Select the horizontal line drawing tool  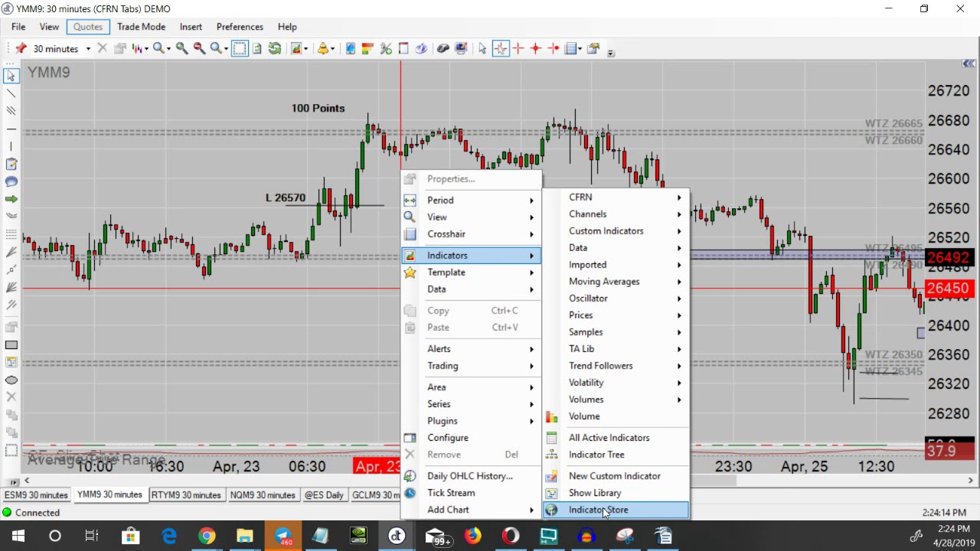tap(11, 129)
